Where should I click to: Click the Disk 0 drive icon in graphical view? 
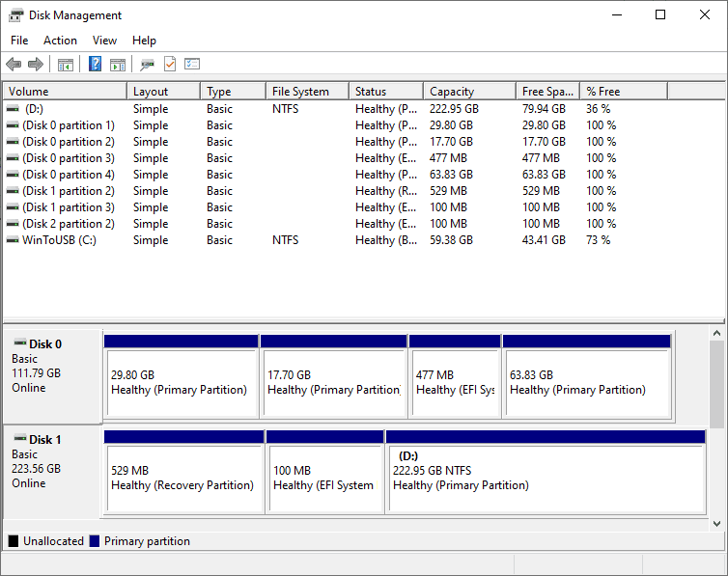point(20,343)
